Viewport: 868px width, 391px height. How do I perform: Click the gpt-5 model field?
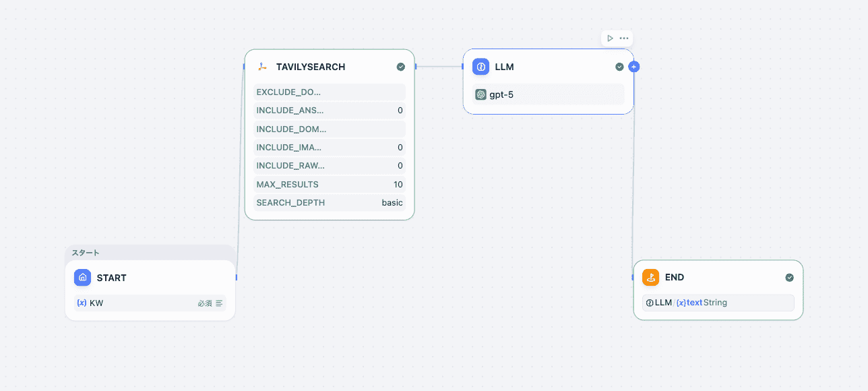pyautogui.click(x=548, y=94)
